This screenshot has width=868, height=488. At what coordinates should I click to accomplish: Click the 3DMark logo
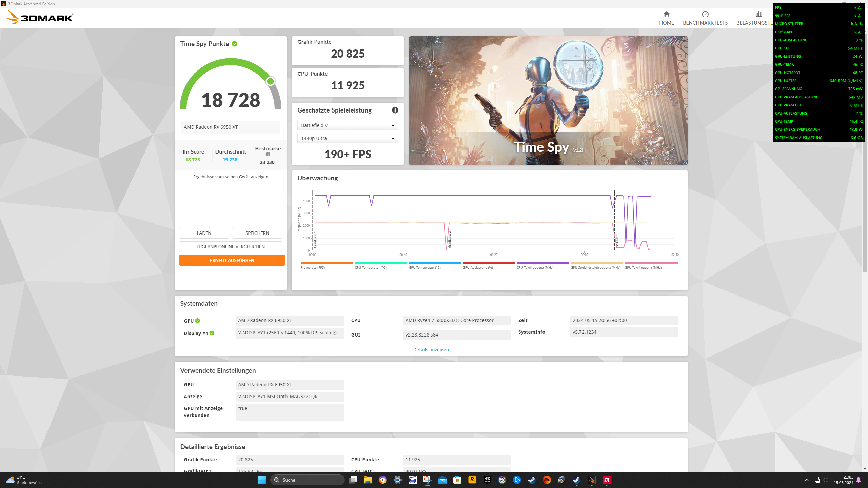[40, 17]
